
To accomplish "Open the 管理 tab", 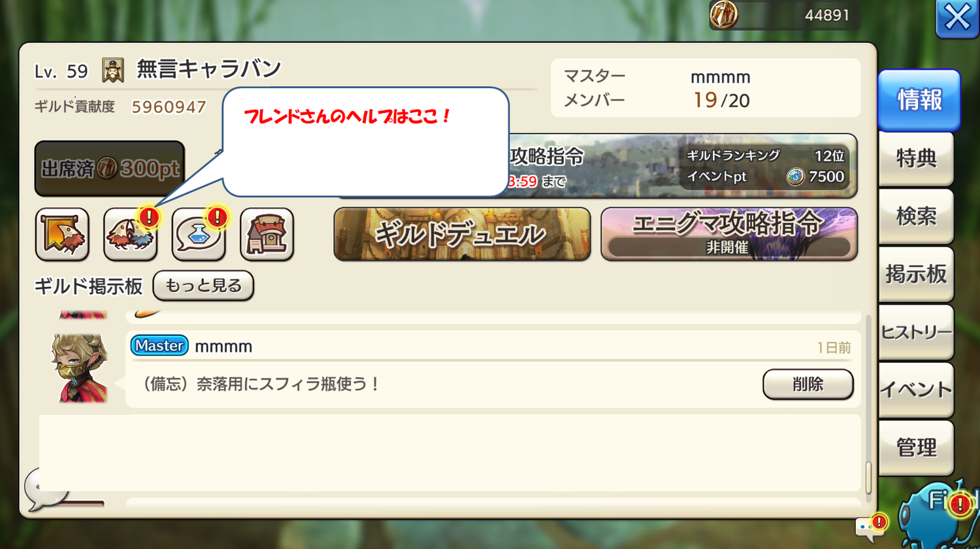I will coord(916,448).
